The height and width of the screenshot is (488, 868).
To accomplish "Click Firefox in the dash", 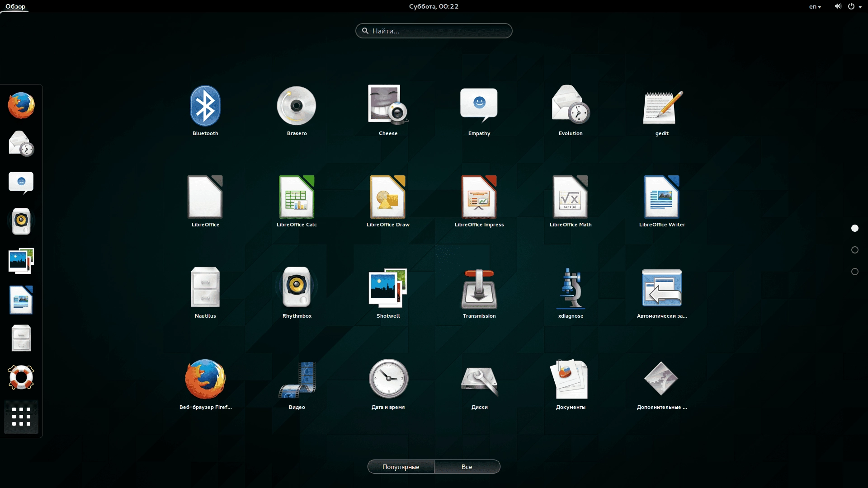I will tap(21, 105).
